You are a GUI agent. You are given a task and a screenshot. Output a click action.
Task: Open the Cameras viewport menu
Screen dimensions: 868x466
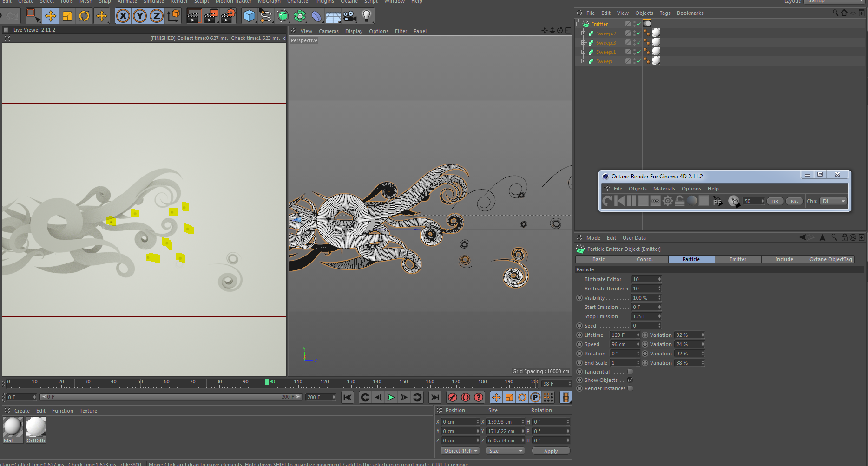329,31
